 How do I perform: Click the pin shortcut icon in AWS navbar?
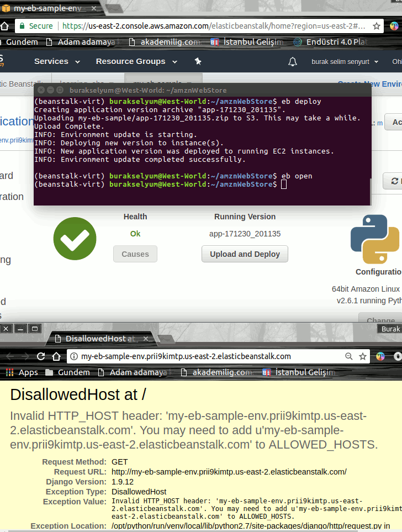pos(198,61)
